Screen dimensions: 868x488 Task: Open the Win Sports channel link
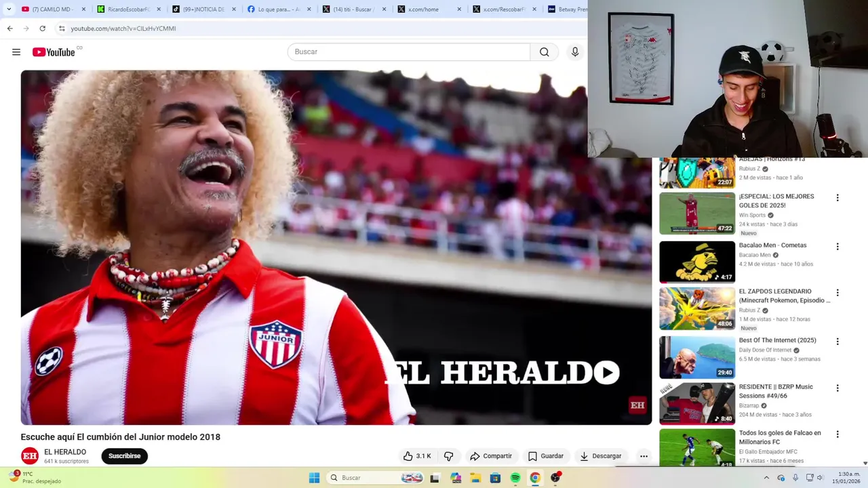(x=752, y=216)
